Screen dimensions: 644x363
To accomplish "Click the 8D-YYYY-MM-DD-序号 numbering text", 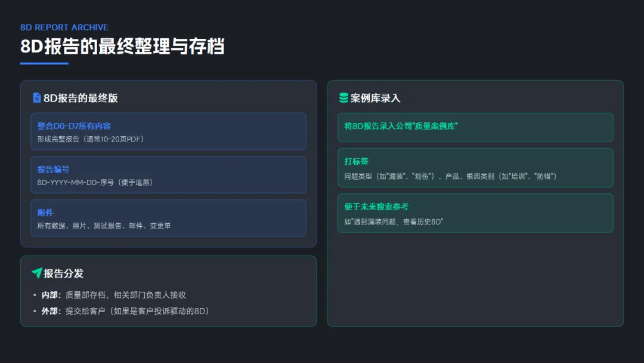I will (x=95, y=182).
